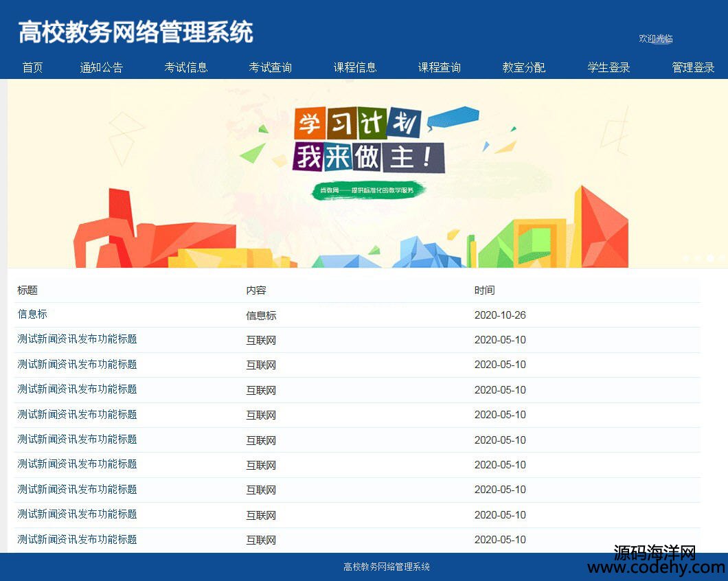Click the 标题 column header
The height and width of the screenshot is (581, 728).
click(x=27, y=290)
